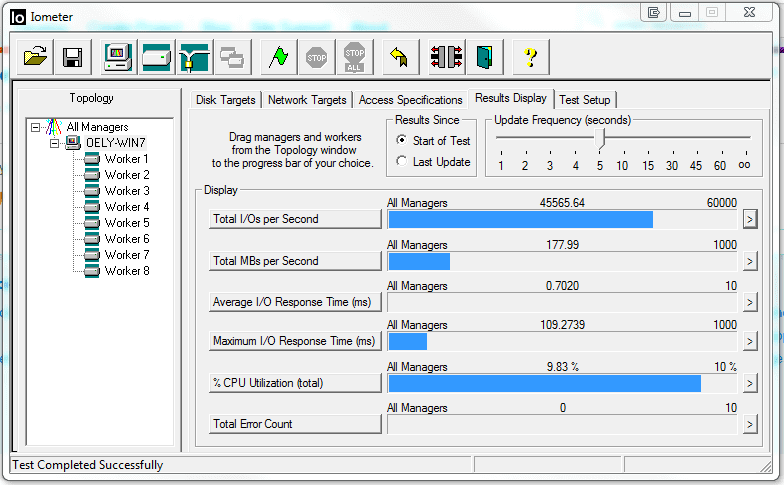The height and width of the screenshot is (485, 784).
Task: Open arrow next to Total MBs bar
Action: click(x=750, y=261)
